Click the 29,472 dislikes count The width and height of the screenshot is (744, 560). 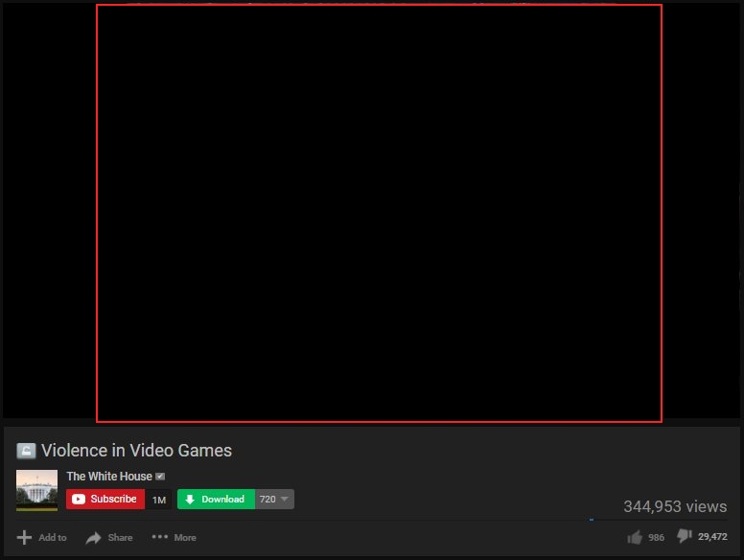(x=712, y=536)
